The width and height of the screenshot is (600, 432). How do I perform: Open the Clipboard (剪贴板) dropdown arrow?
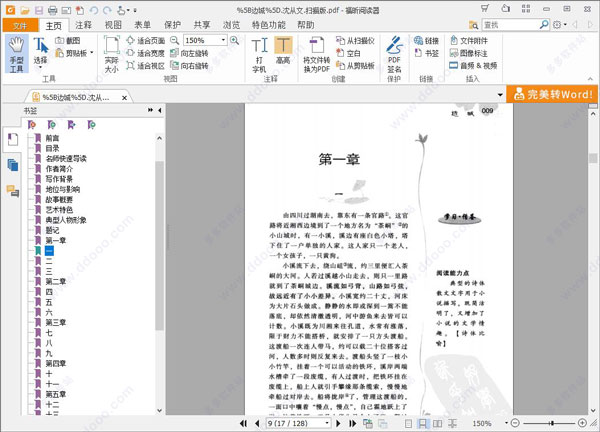click(92, 53)
